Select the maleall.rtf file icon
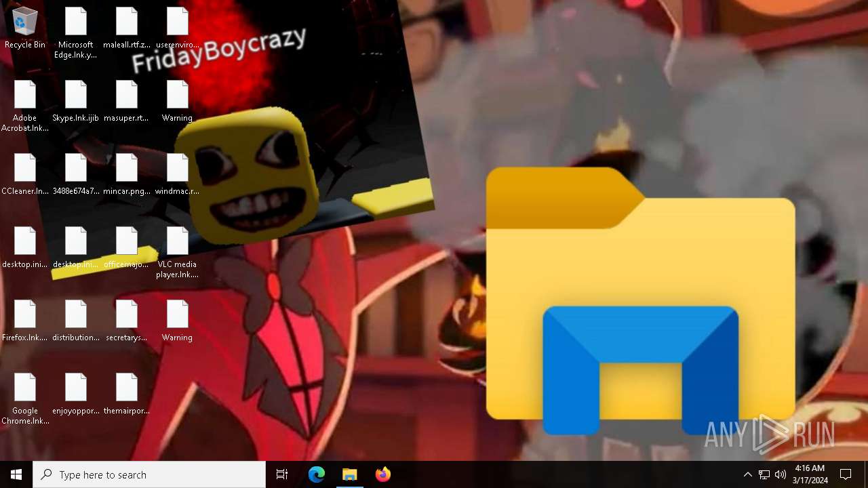Viewport: 868px width, 488px height. [x=127, y=28]
